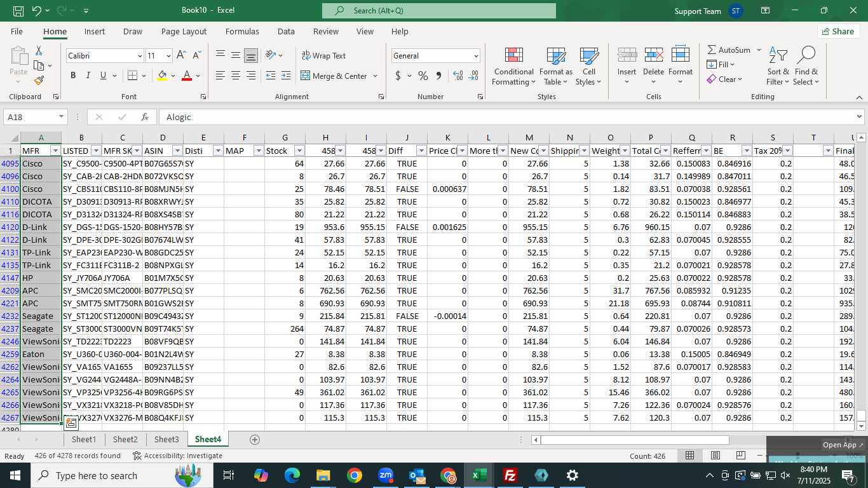Toggle Middle Align

(236, 56)
